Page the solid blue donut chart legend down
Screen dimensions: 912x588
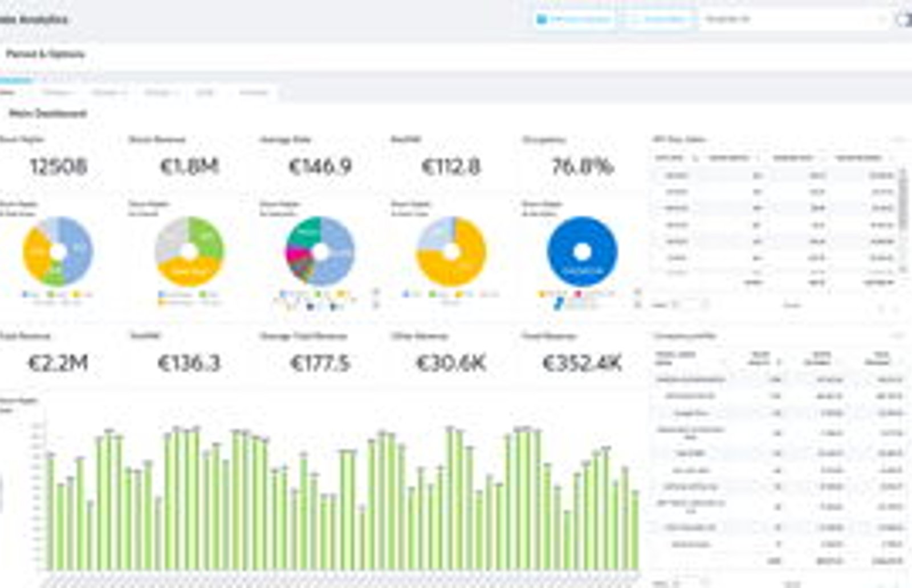point(637,305)
